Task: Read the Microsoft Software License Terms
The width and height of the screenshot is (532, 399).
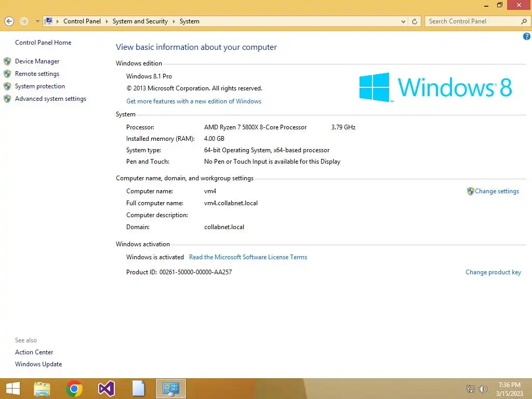Action: coord(248,257)
